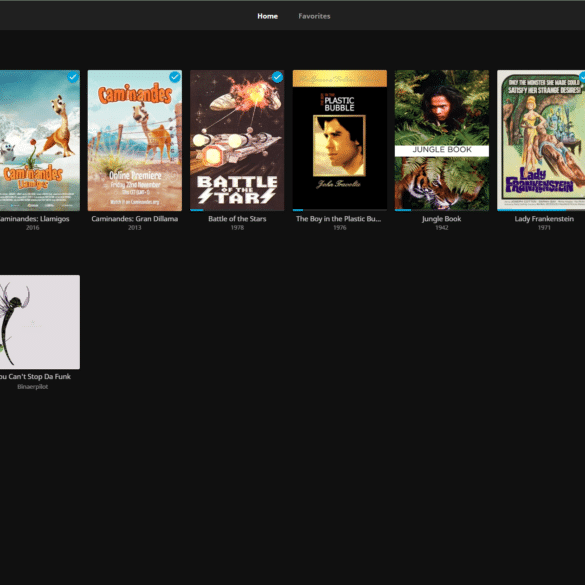Click the Caminandes: Llamigos title text
The height and width of the screenshot is (585, 585).
pos(34,219)
